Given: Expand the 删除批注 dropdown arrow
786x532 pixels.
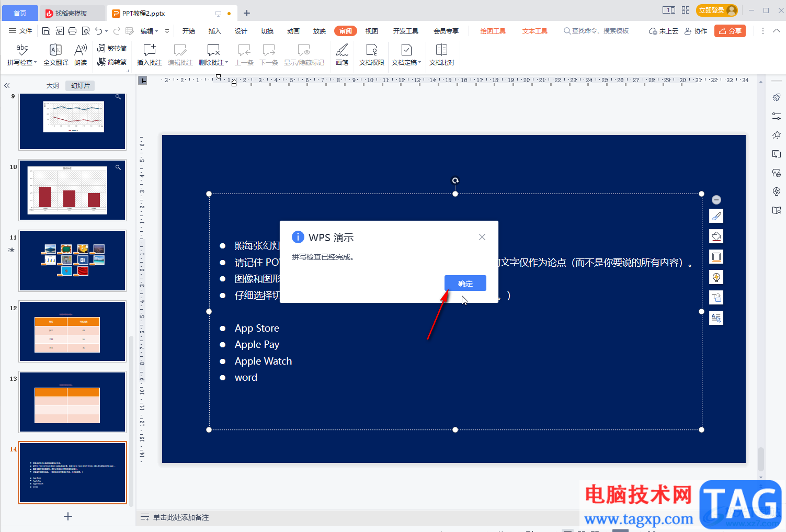Looking at the screenshot, I should tap(227, 63).
